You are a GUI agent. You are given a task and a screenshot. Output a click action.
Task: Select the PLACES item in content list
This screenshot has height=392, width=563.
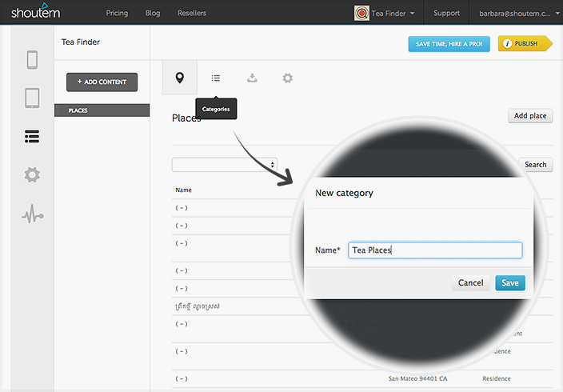pyautogui.click(x=102, y=110)
